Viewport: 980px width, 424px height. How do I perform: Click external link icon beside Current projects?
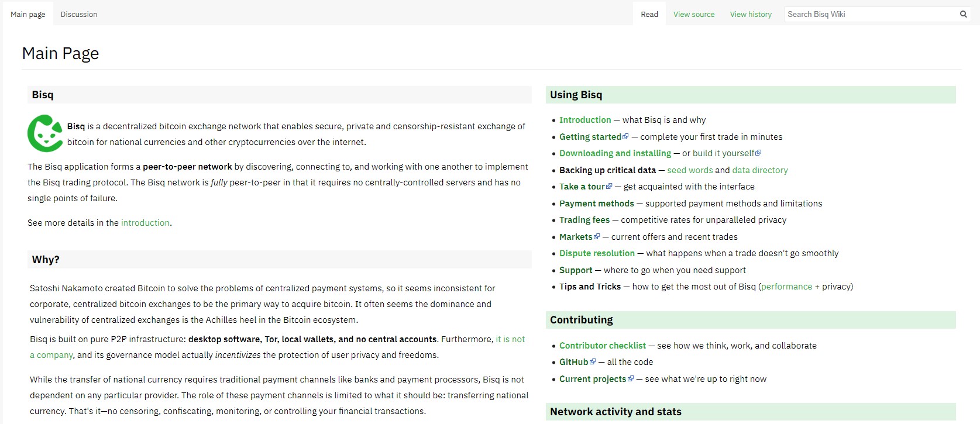(x=631, y=379)
